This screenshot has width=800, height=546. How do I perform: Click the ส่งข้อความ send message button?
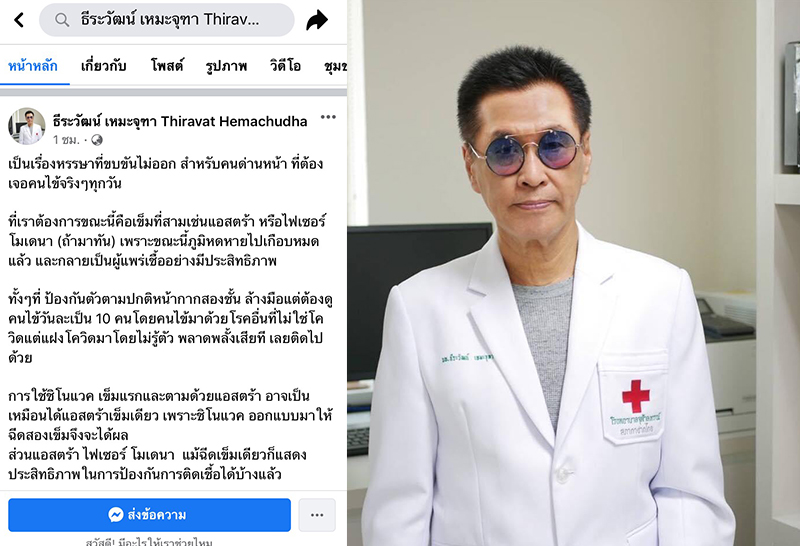click(149, 515)
